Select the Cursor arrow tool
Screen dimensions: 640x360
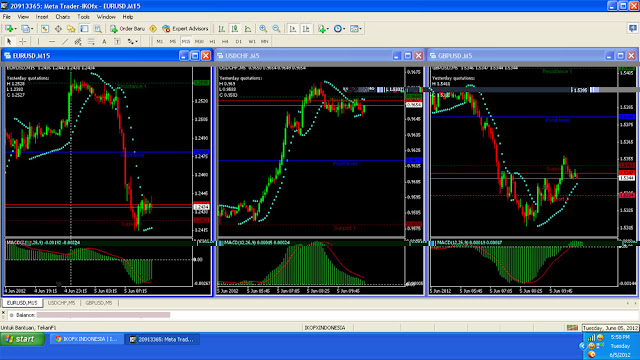[x=9, y=41]
